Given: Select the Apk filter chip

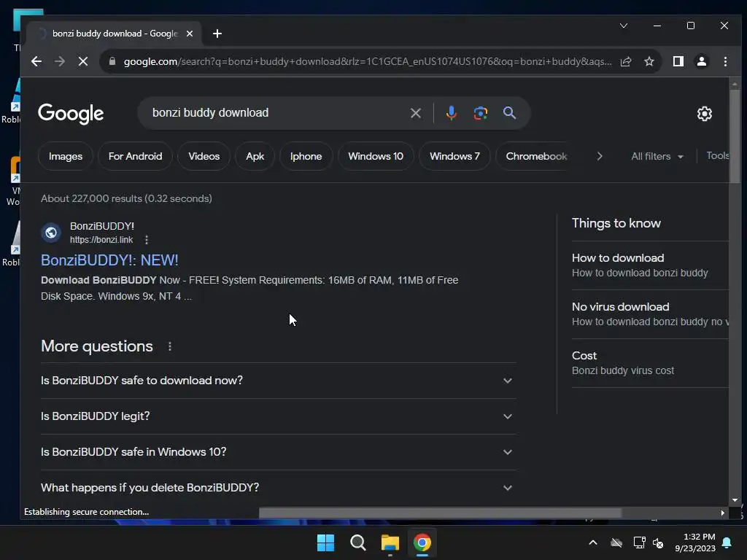Looking at the screenshot, I should click(255, 156).
